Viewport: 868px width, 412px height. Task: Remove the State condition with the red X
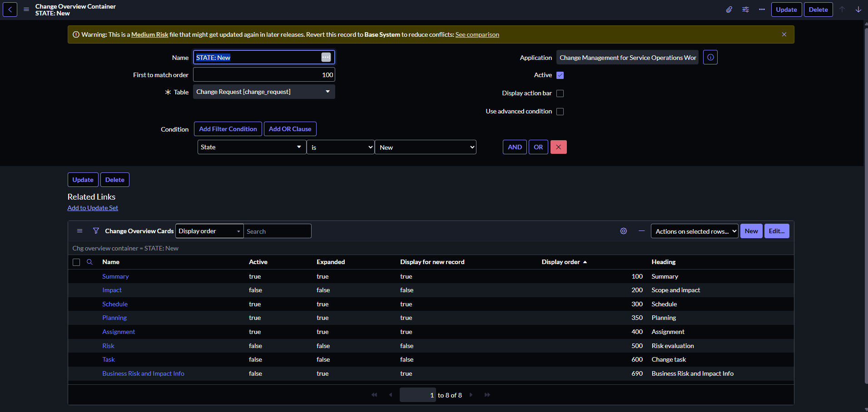(558, 147)
